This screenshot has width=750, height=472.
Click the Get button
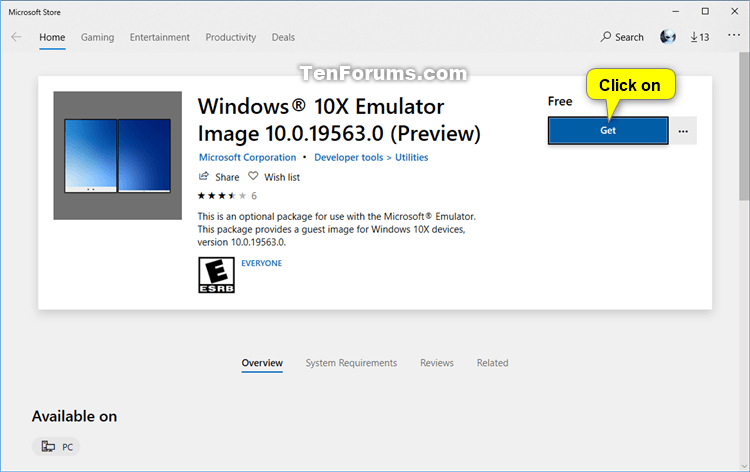click(608, 131)
